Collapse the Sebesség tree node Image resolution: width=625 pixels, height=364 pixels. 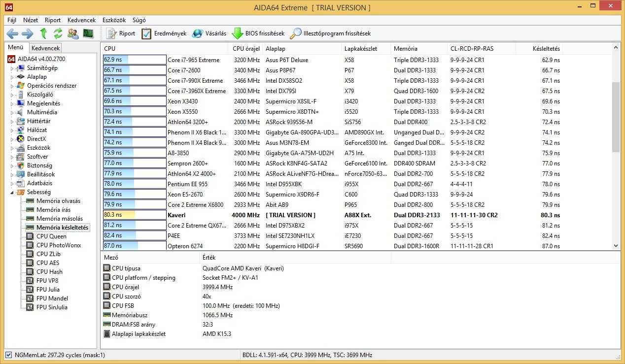(12, 192)
